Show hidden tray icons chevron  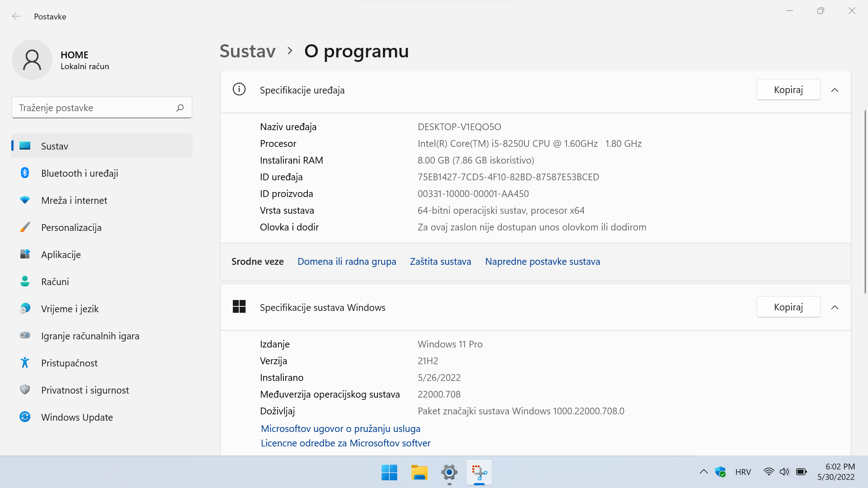click(x=703, y=472)
